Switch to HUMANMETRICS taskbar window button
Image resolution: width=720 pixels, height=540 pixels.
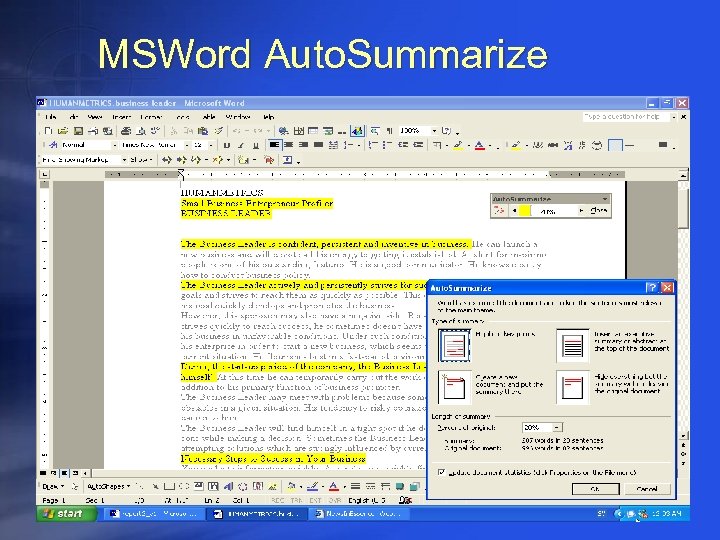tap(258, 514)
